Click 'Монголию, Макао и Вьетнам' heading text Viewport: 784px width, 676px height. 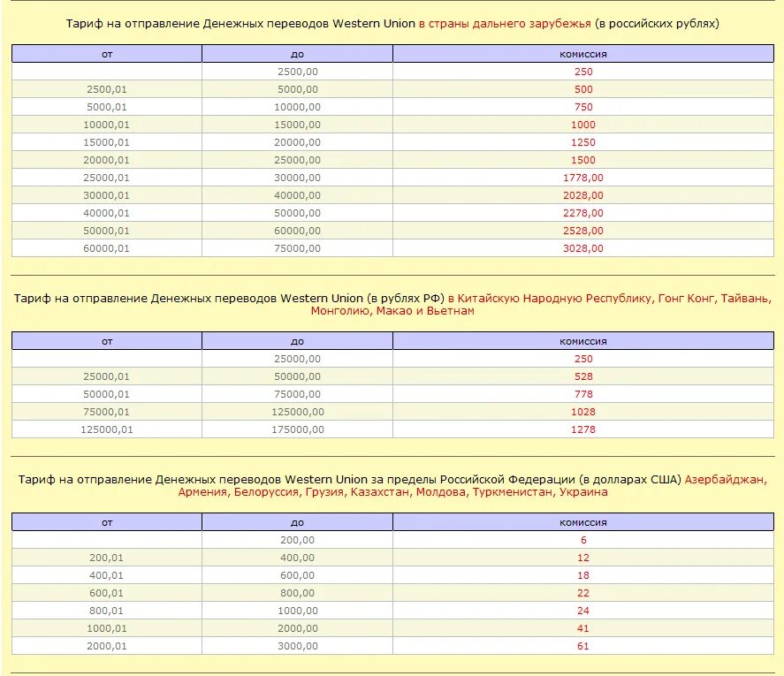point(392,311)
